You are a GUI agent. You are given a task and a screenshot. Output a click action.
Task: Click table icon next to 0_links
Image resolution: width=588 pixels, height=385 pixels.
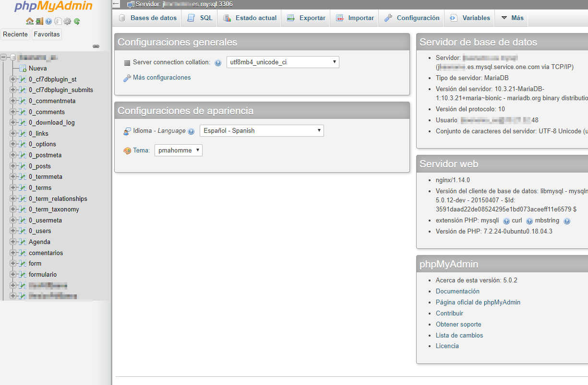tap(23, 133)
